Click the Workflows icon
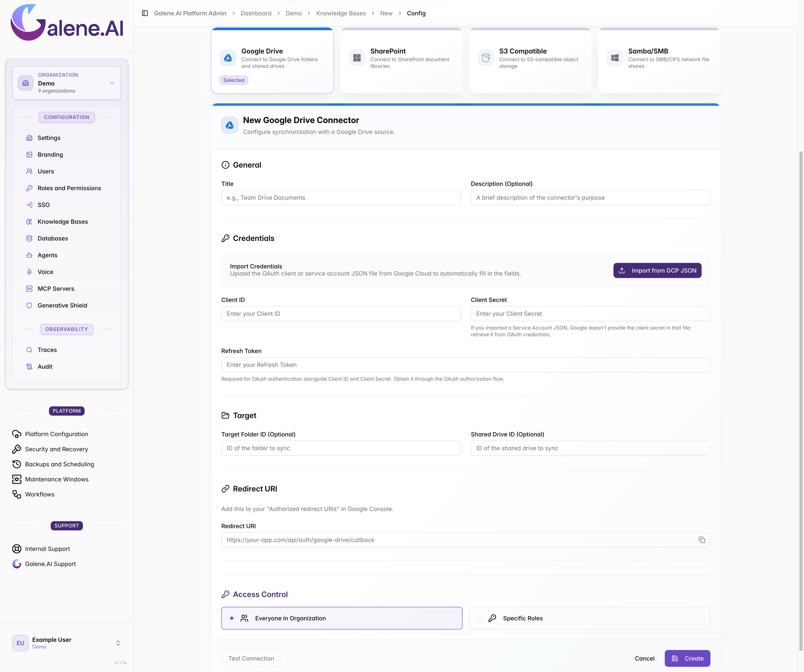Image resolution: width=804 pixels, height=672 pixels. tap(16, 495)
